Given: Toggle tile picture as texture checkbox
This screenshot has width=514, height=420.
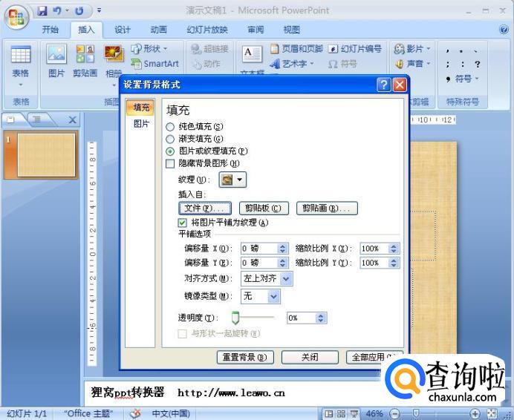Looking at the screenshot, I should click(x=182, y=223).
